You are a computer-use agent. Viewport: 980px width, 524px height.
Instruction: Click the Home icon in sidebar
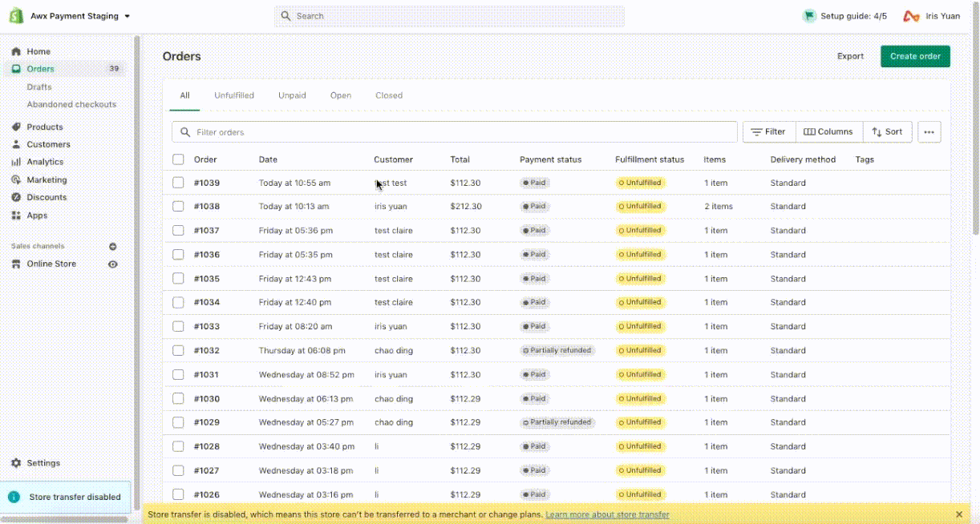click(x=16, y=51)
